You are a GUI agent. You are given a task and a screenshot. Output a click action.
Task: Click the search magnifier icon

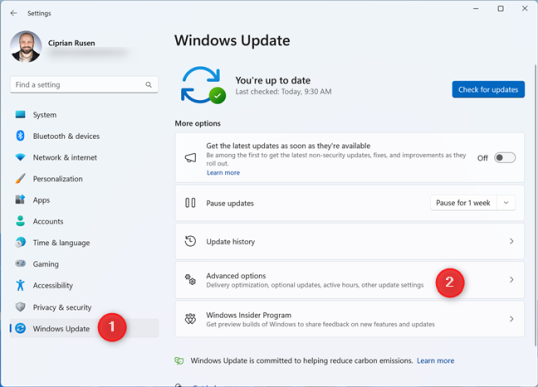click(x=148, y=85)
